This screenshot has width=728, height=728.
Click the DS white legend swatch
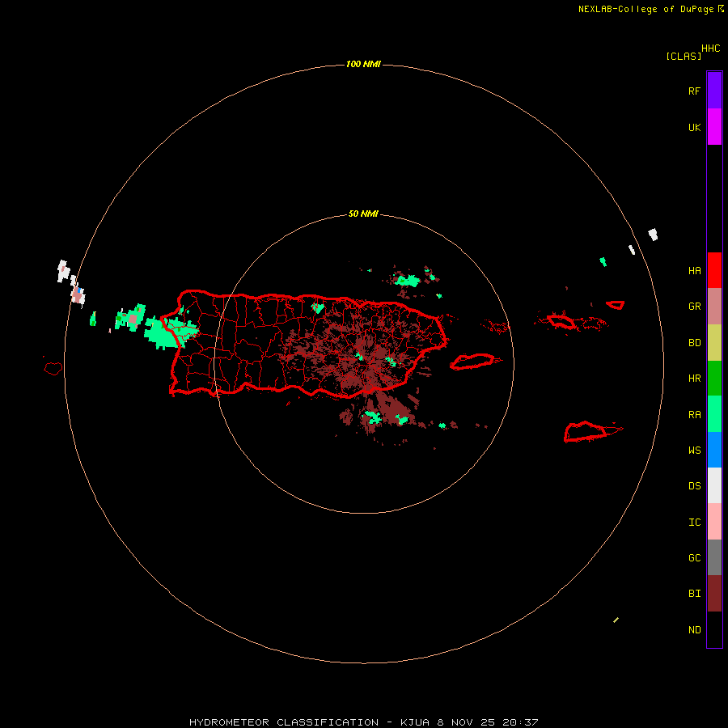click(714, 485)
